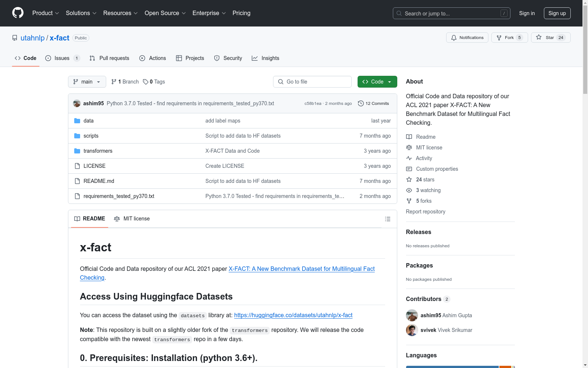Viewport: 588px width, 368px height.
Task: View 5 forks list
Action: (419, 201)
